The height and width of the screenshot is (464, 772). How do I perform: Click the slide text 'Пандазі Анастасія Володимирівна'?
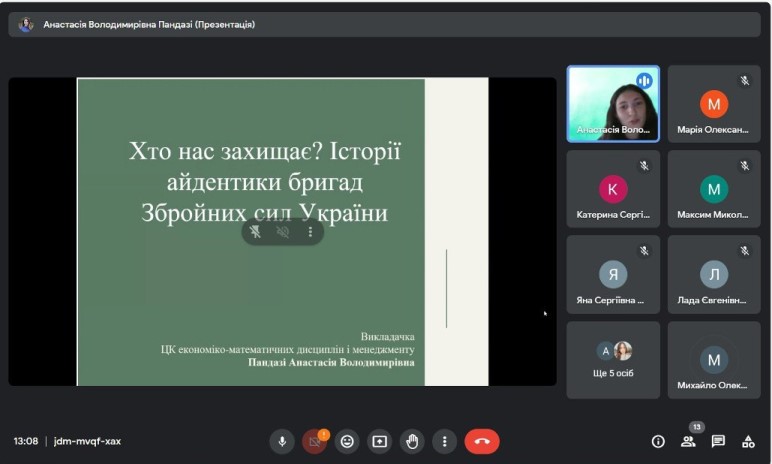point(331,363)
